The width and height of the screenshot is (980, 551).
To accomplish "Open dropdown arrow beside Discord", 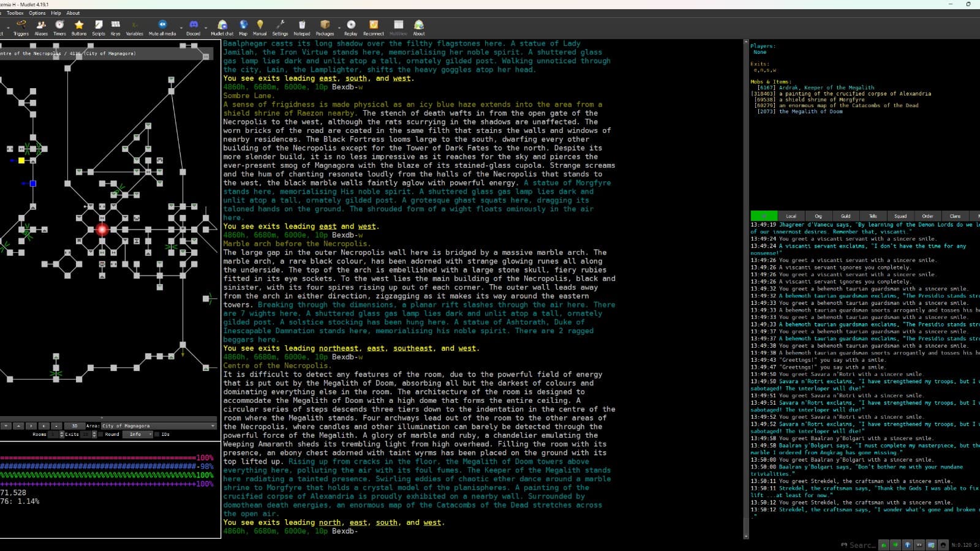I will coord(205,28).
